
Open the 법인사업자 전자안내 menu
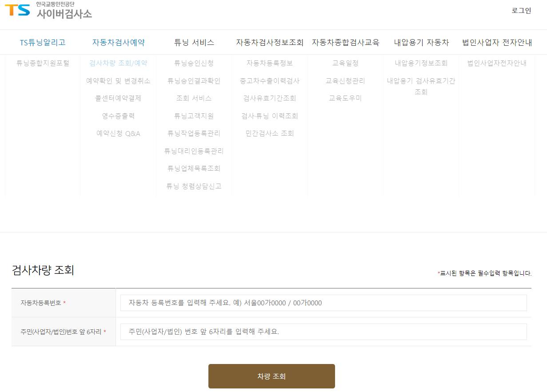497,42
